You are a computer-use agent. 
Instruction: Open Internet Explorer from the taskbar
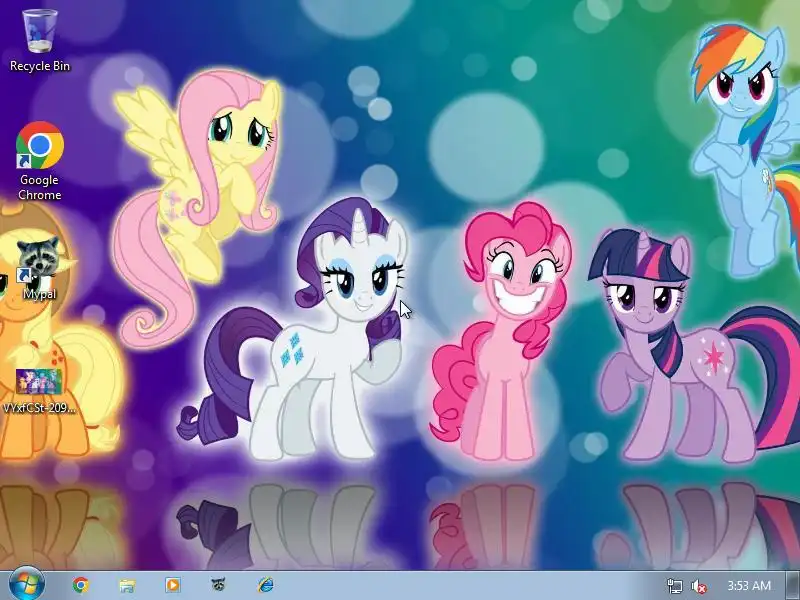(x=265, y=585)
